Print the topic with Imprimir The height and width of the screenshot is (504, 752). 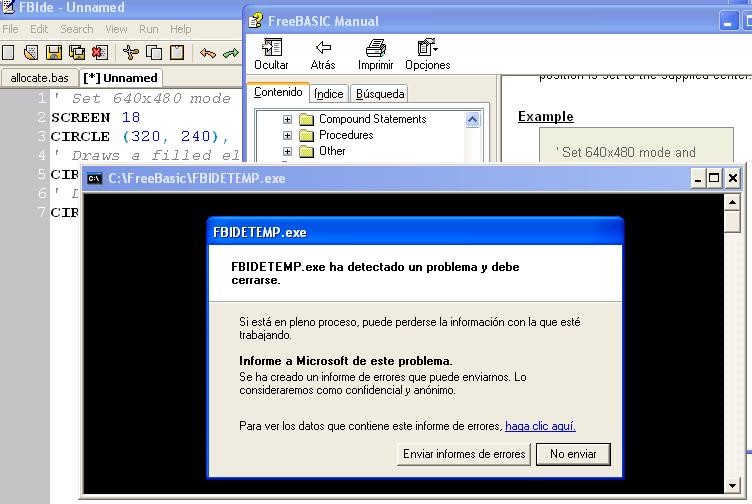[x=376, y=54]
